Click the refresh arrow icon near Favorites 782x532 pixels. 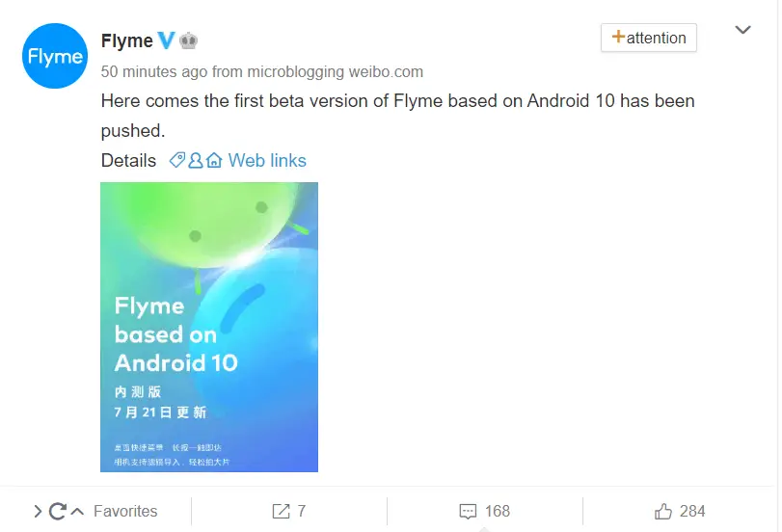(x=57, y=511)
